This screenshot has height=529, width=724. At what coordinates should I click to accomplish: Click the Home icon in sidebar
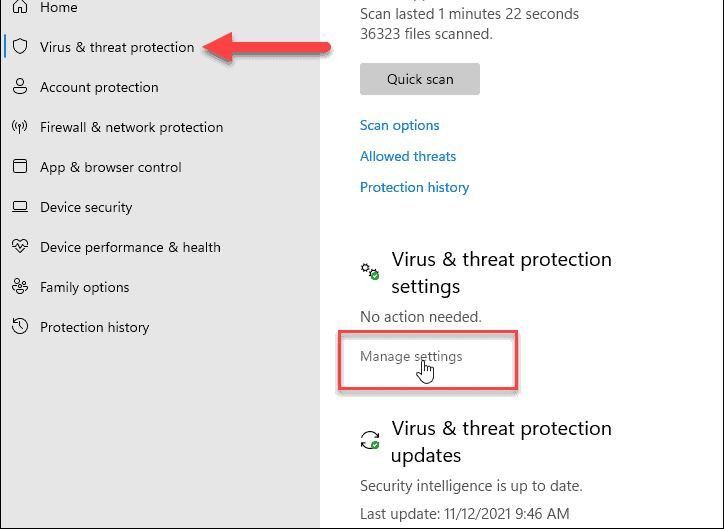(x=20, y=7)
